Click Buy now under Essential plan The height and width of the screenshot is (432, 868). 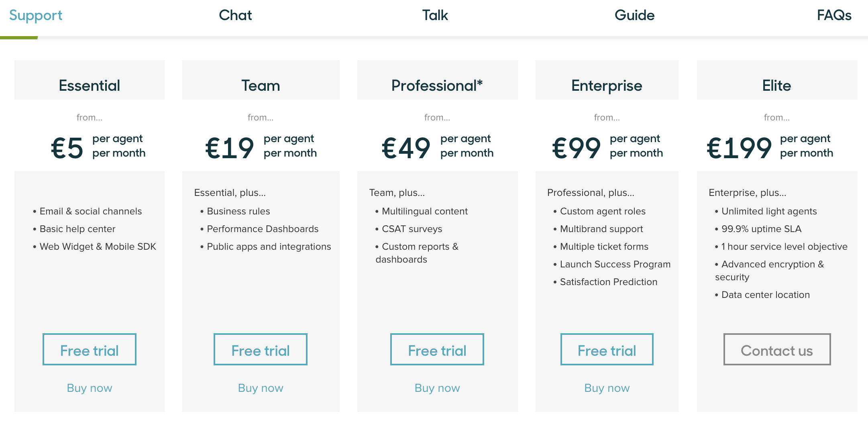tap(90, 388)
